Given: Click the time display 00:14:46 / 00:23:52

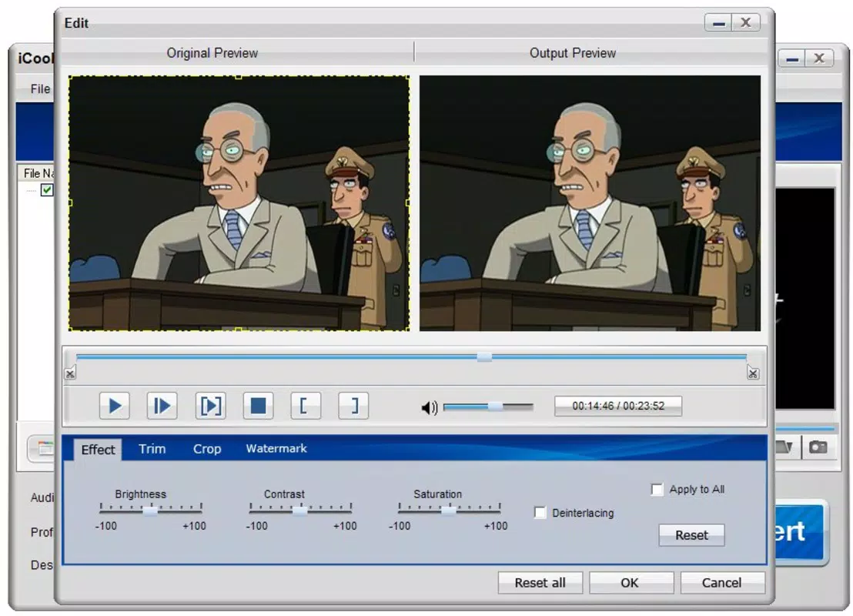Looking at the screenshot, I should [x=618, y=406].
